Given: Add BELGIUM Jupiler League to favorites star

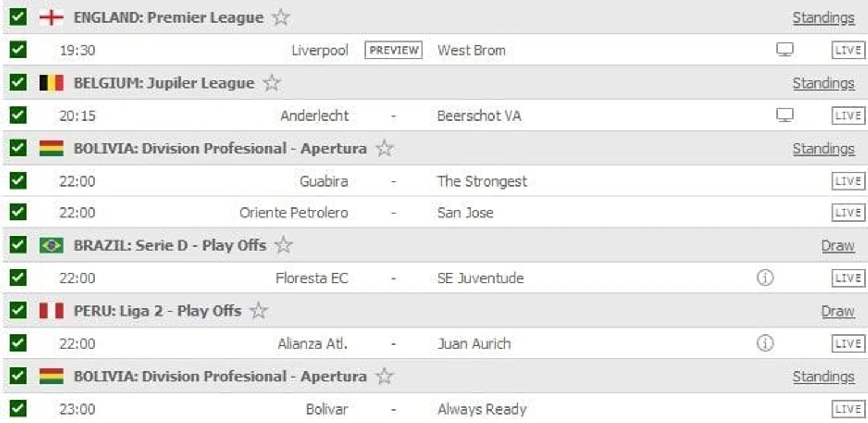Looking at the screenshot, I should tap(272, 83).
